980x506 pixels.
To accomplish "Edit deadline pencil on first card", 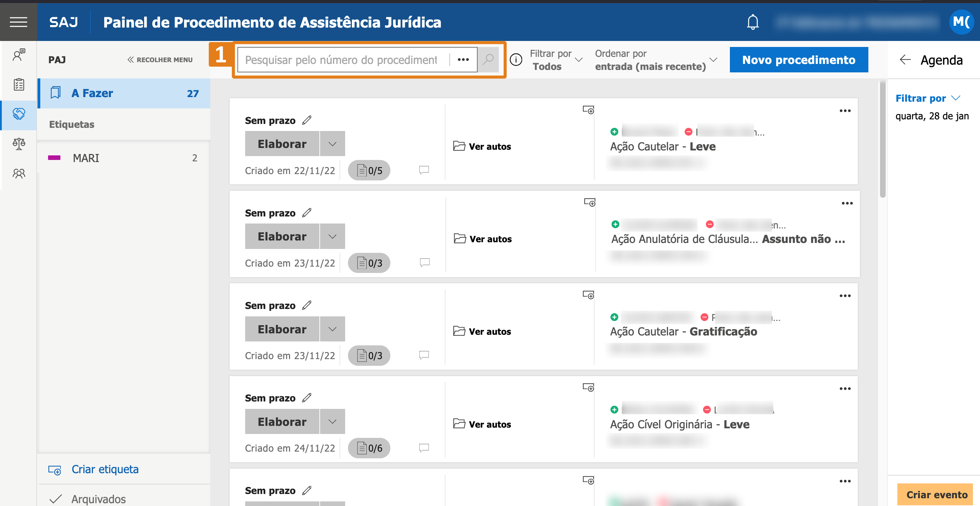I will pos(307,120).
